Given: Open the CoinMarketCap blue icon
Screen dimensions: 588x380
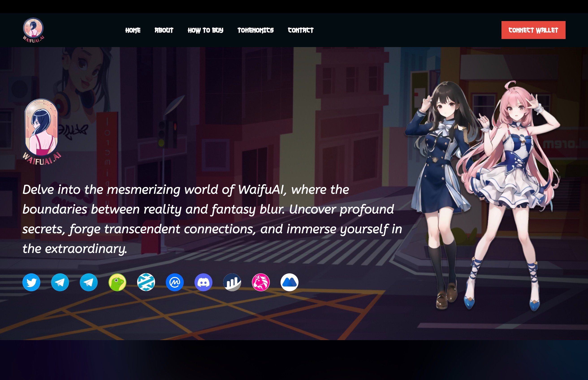Looking at the screenshot, I should 175,282.
